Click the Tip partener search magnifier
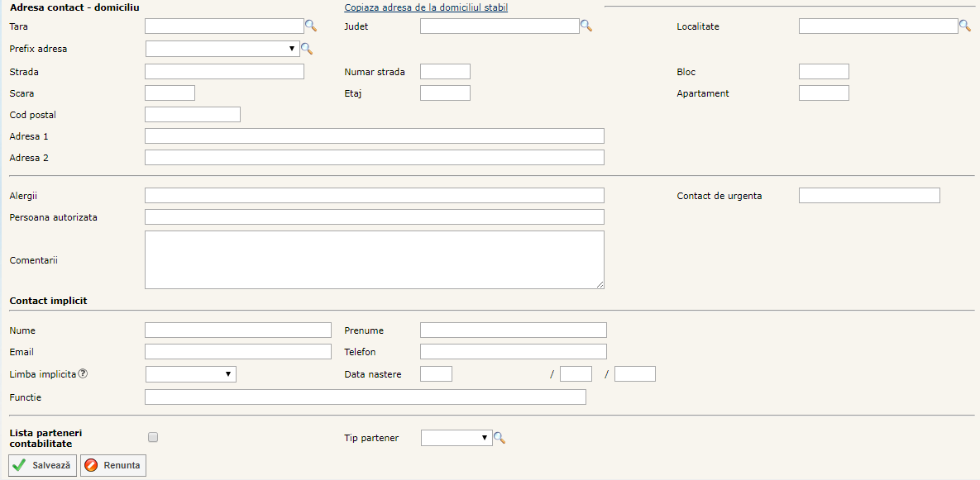Viewport: 980px width, 480px height. point(500,438)
